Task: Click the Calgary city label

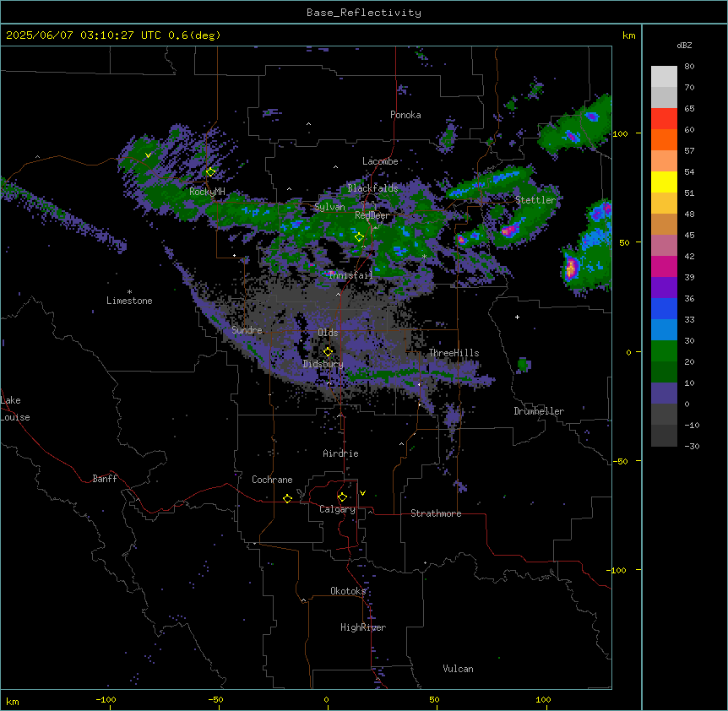Action: pyautogui.click(x=337, y=509)
